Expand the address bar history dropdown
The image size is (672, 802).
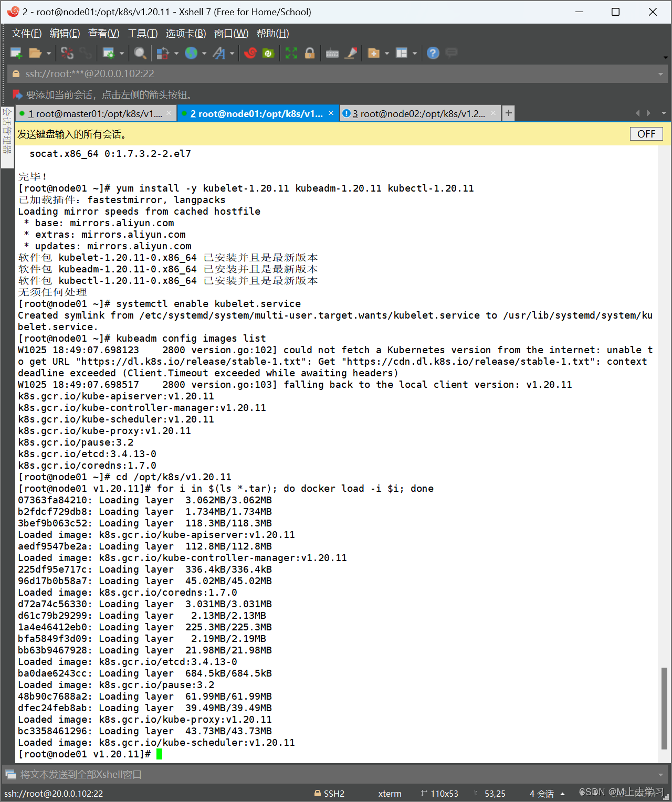click(660, 74)
